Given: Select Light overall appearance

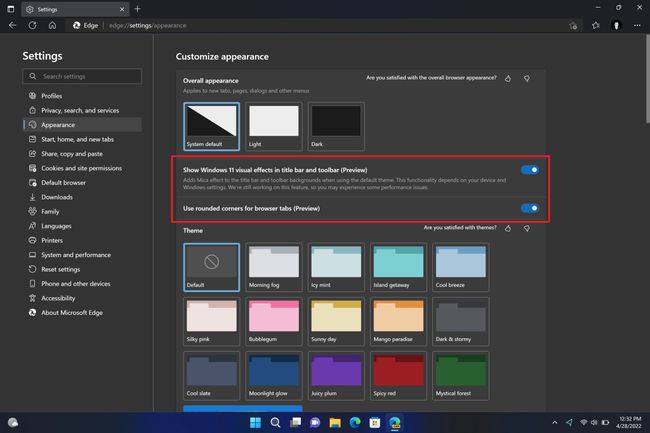Looking at the screenshot, I should (x=274, y=126).
